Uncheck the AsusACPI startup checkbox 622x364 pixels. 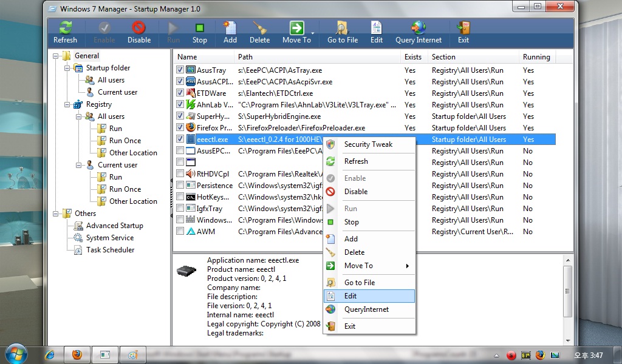tap(180, 81)
